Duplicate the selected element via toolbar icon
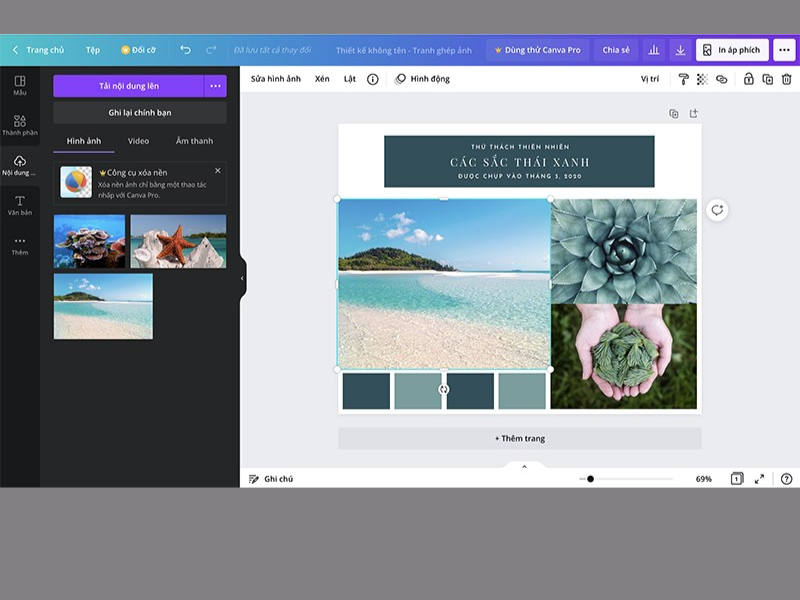 tap(768, 80)
